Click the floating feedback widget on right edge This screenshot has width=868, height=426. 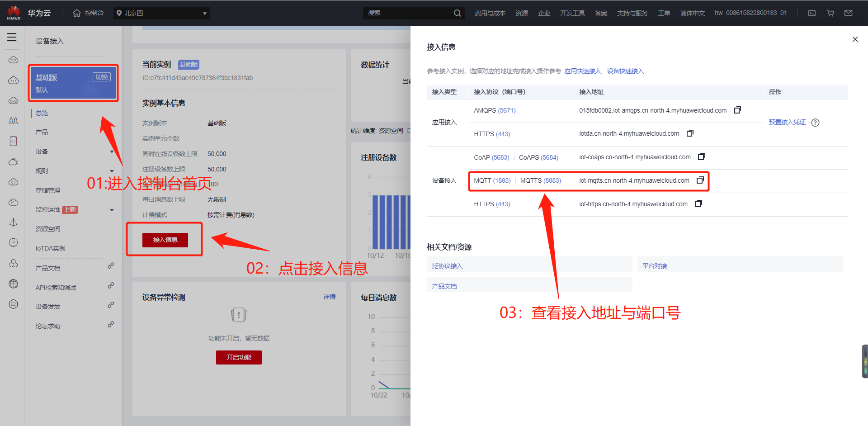(x=864, y=361)
